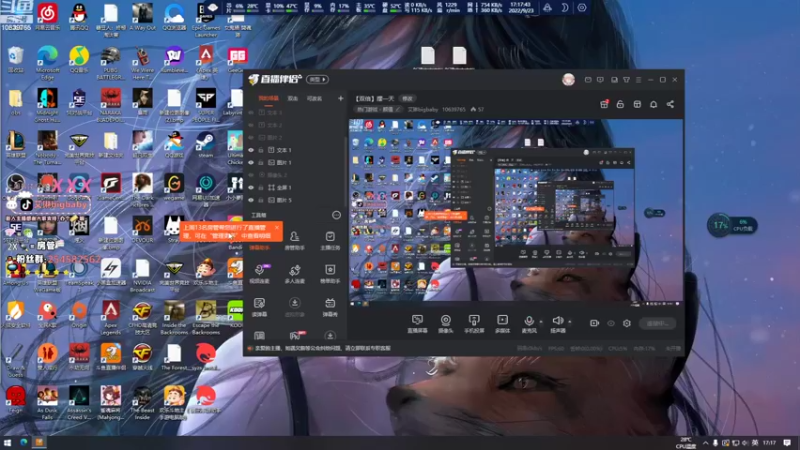Open Microsoft Edge desktop shortcut
The width and height of the screenshot is (800, 450).
pyautogui.click(x=47, y=62)
